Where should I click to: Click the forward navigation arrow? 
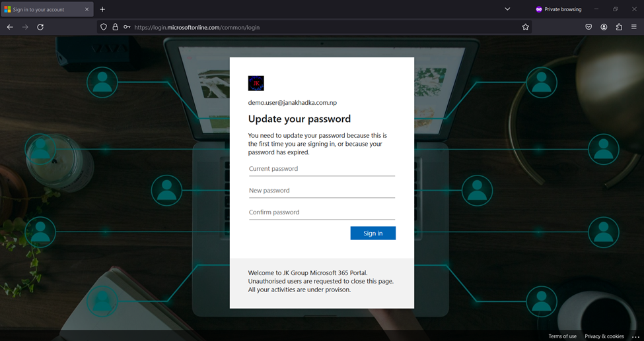click(x=25, y=27)
